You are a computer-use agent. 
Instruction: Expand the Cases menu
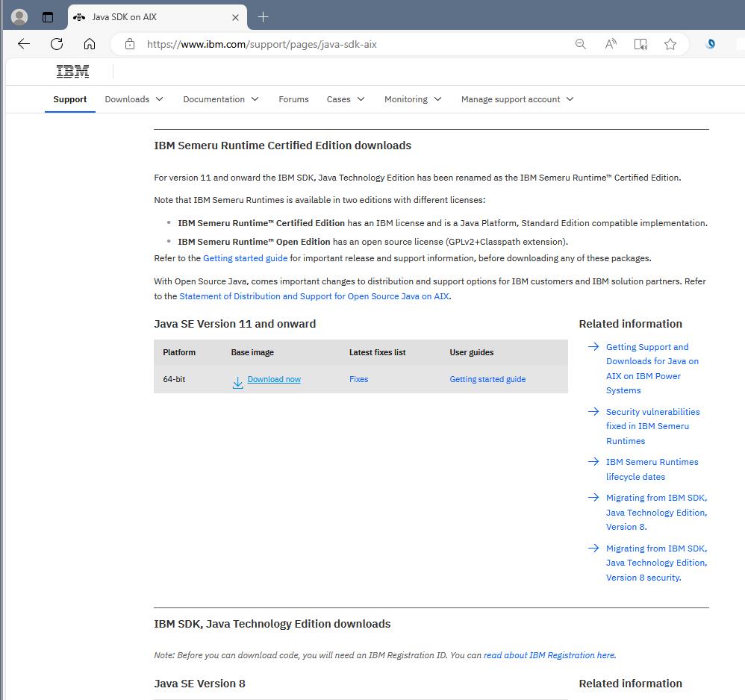(x=346, y=99)
